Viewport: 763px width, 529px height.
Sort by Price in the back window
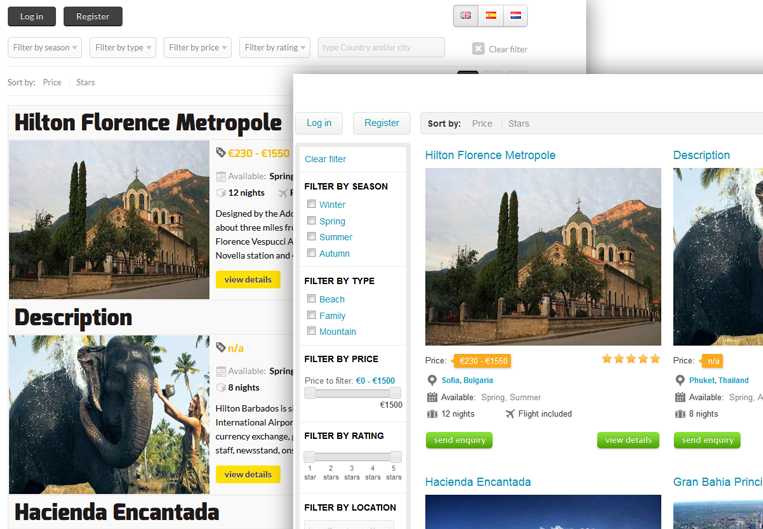52,82
